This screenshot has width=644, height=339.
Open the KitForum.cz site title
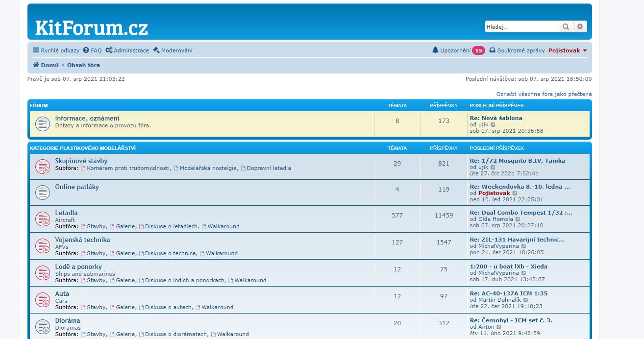(x=91, y=28)
